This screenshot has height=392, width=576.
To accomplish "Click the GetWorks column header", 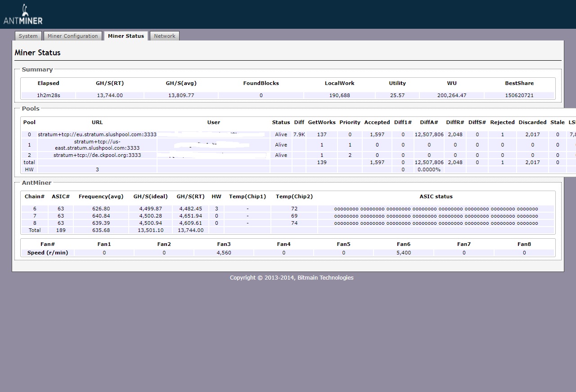I will point(322,122).
